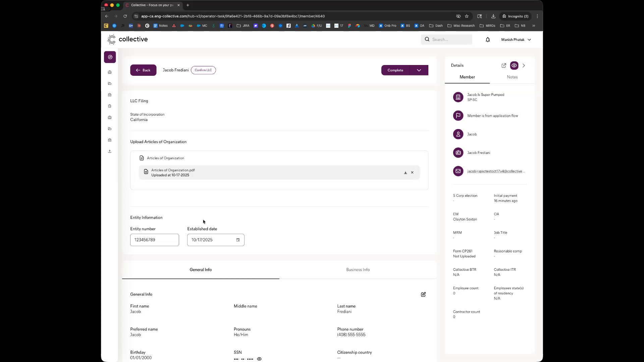Click the purple target icon in sidebar
Image resolution: width=644 pixels, height=362 pixels.
[x=110, y=57]
